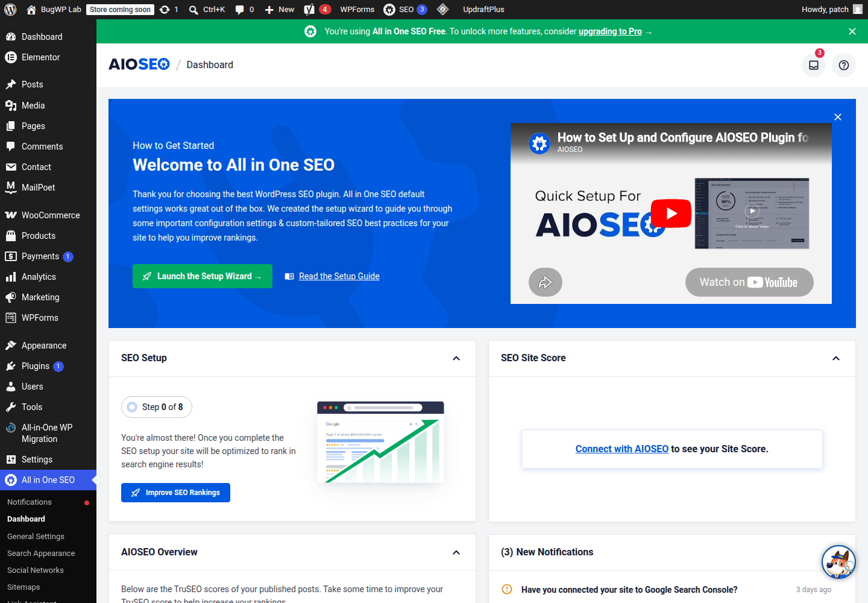Open Elementor in sidebar

click(x=48, y=57)
